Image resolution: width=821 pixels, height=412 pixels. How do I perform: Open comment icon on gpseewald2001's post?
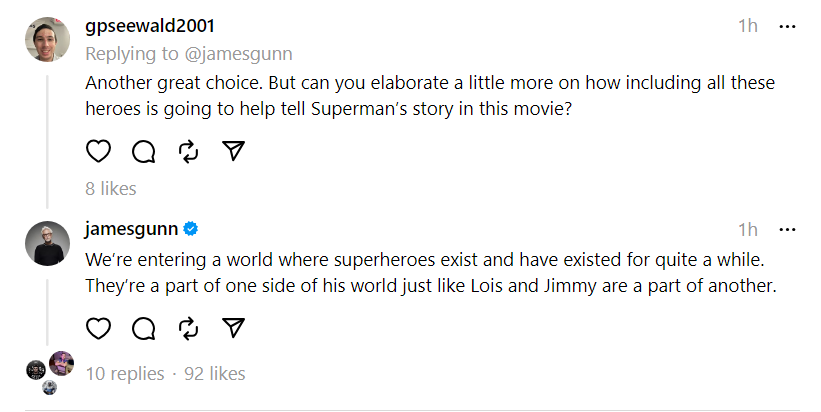(x=143, y=151)
